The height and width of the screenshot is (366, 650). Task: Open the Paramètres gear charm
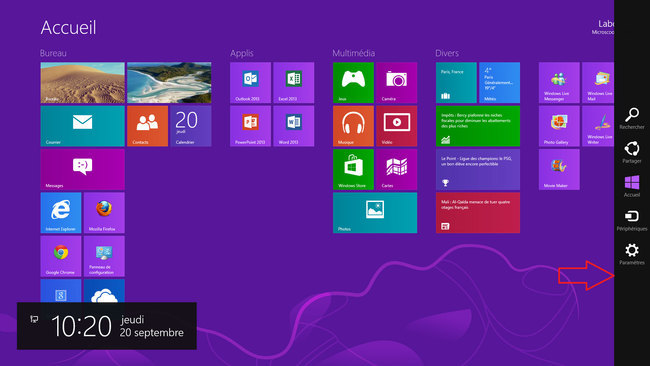pyautogui.click(x=632, y=254)
